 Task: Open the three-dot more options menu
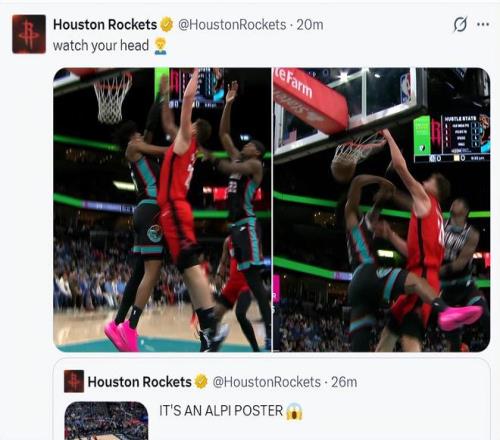(483, 24)
